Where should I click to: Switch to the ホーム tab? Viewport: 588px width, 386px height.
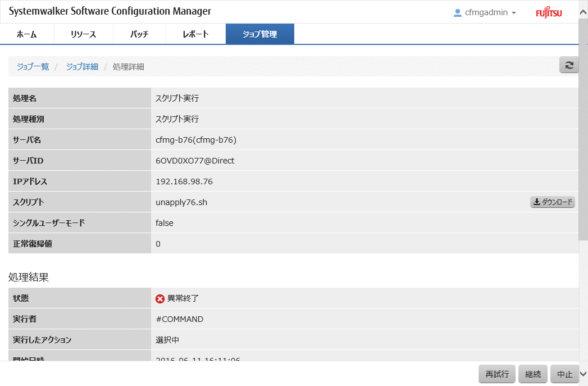tap(26, 34)
